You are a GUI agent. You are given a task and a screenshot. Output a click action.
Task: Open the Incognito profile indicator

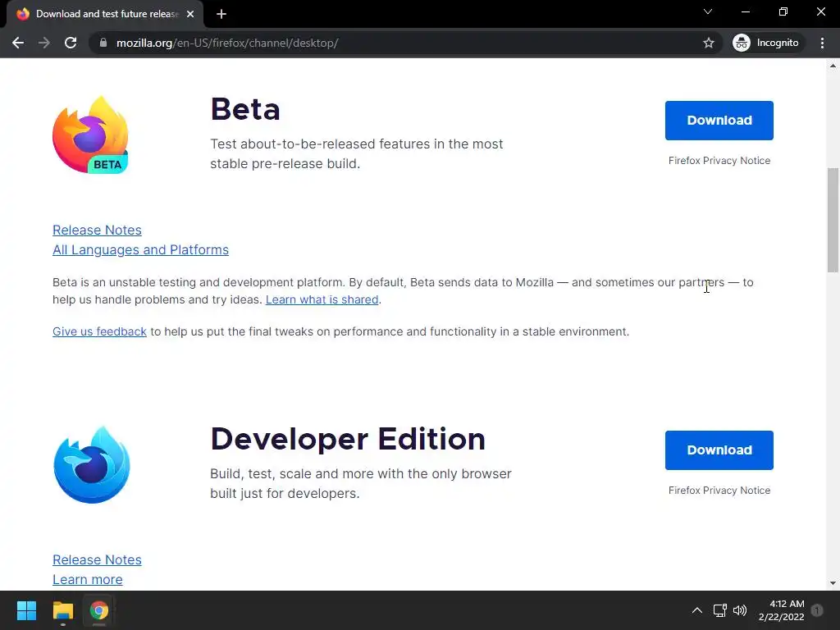pos(766,43)
